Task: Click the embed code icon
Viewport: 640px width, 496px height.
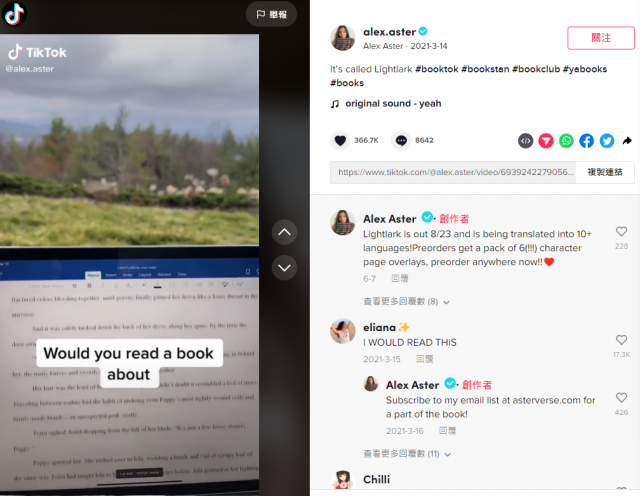Action: tap(526, 141)
